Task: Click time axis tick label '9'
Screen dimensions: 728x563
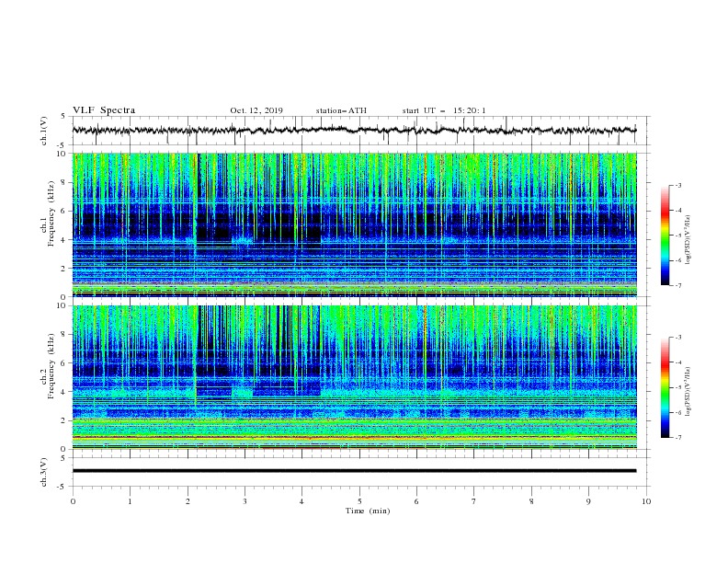Action: [588, 501]
